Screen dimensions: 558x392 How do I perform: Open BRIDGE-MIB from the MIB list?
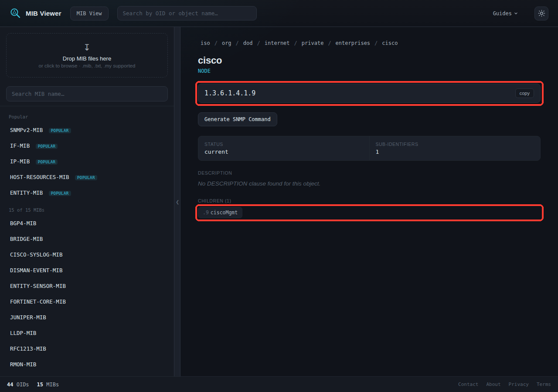click(x=27, y=239)
